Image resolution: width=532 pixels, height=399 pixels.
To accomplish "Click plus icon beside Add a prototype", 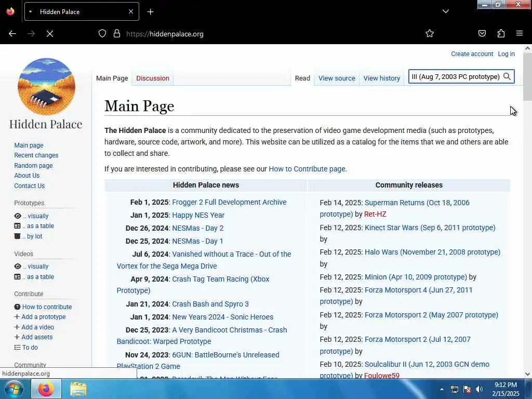I will (x=17, y=317).
